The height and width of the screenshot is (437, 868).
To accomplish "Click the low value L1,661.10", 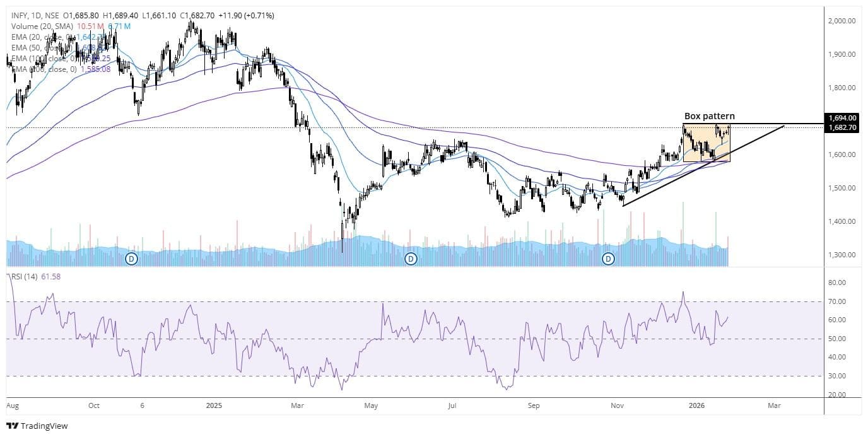I will 158,16.
